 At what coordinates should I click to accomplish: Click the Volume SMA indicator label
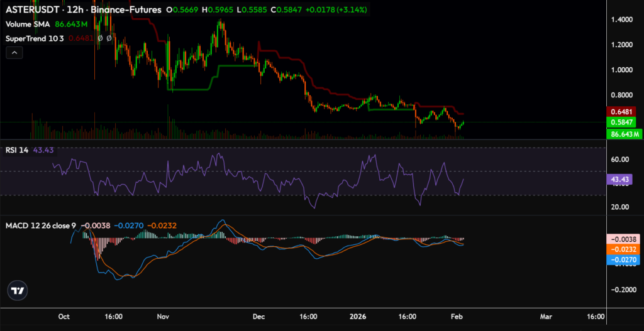point(28,24)
